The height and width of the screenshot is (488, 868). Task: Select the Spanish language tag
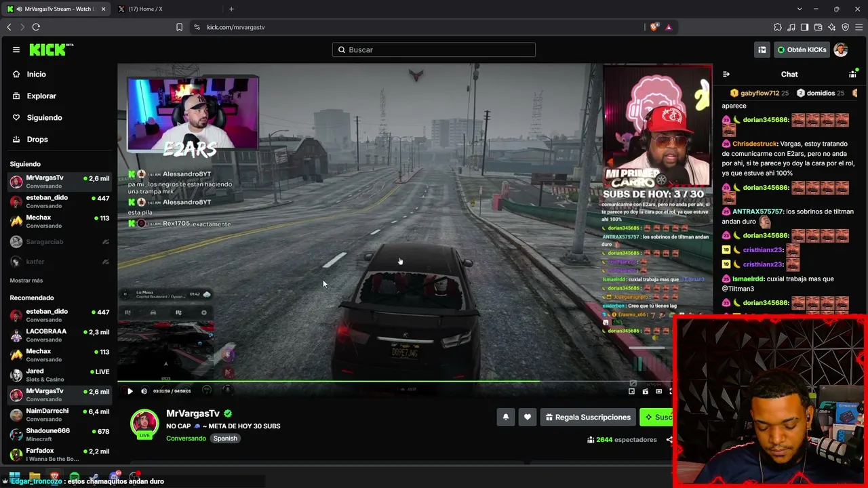point(225,439)
